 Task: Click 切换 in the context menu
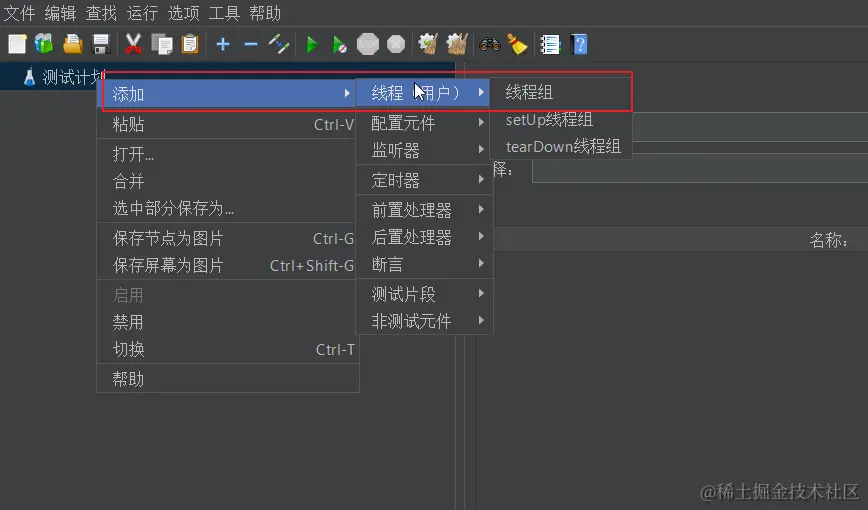coord(227,349)
